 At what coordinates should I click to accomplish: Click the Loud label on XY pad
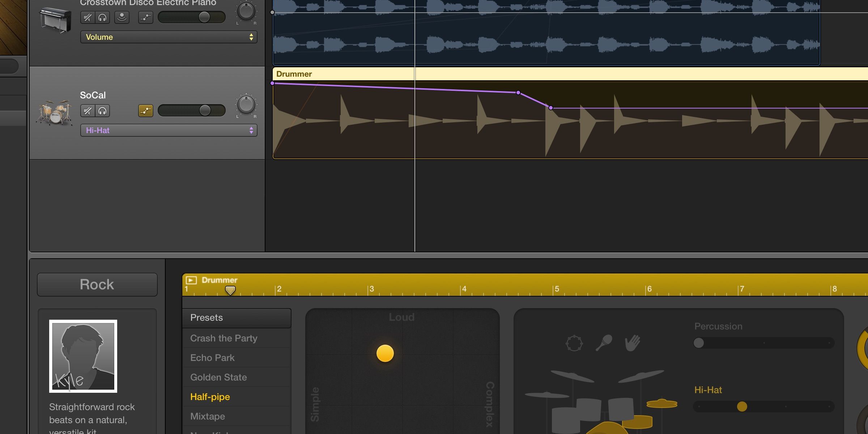401,317
